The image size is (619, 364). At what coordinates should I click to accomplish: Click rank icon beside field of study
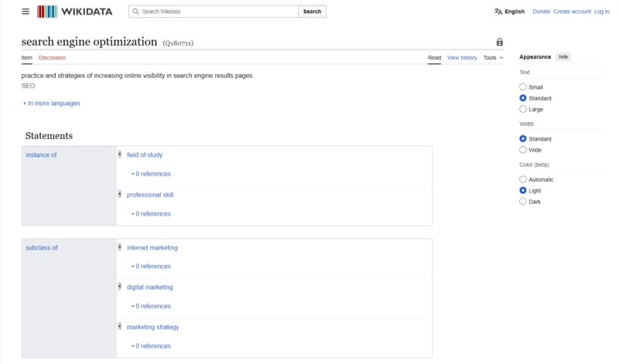coord(120,155)
